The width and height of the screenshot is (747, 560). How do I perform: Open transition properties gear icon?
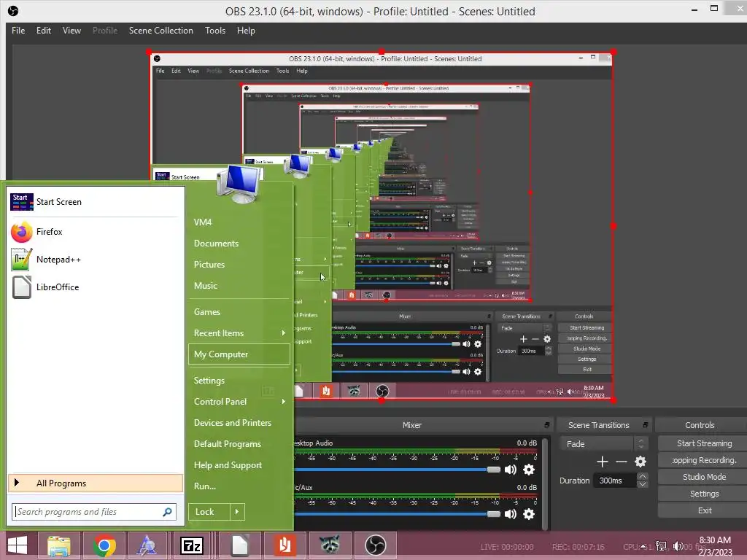tap(640, 462)
